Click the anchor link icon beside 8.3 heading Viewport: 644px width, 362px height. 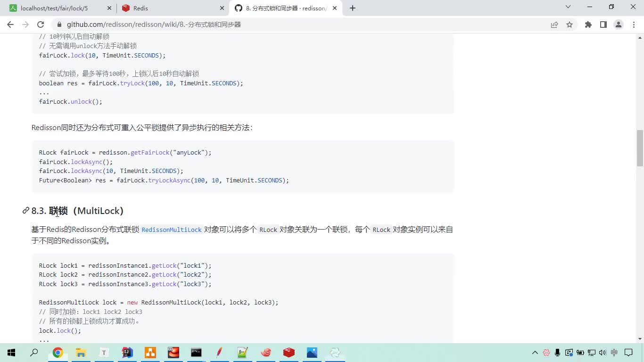tap(26, 211)
